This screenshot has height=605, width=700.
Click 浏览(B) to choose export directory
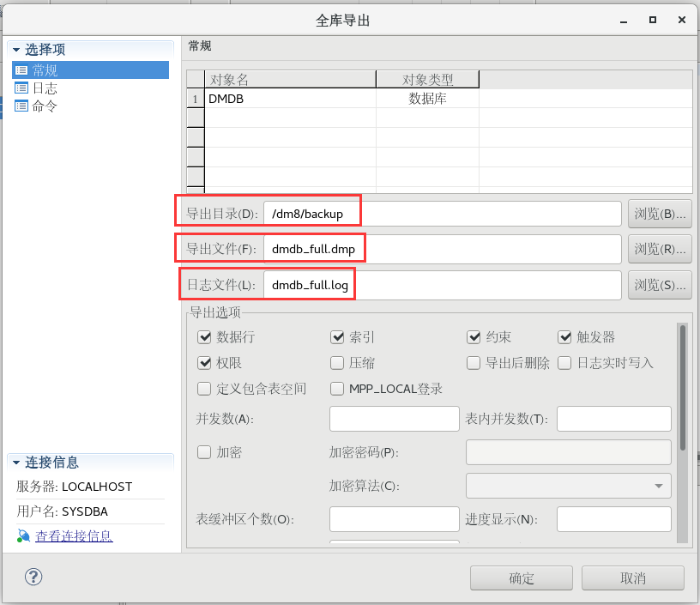(x=660, y=214)
